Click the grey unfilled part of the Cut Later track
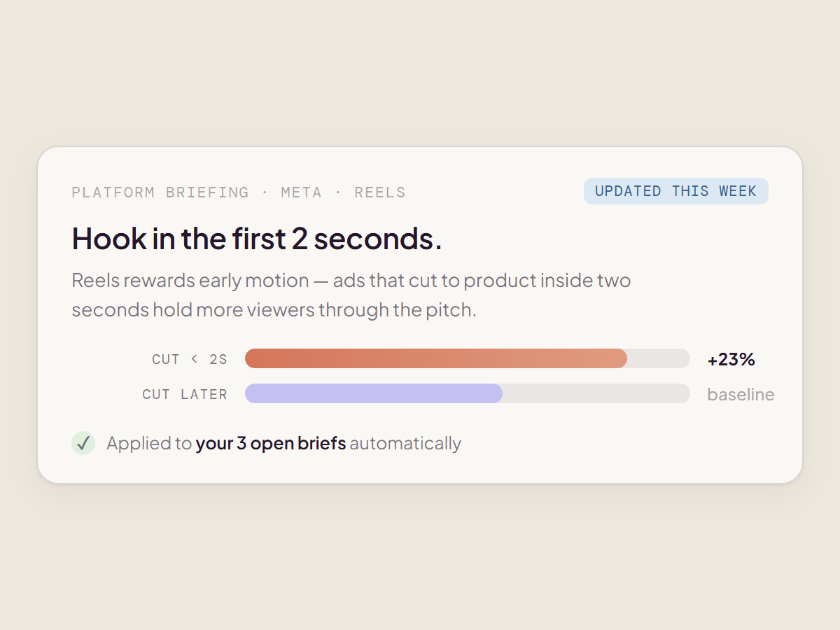 pyautogui.click(x=596, y=393)
